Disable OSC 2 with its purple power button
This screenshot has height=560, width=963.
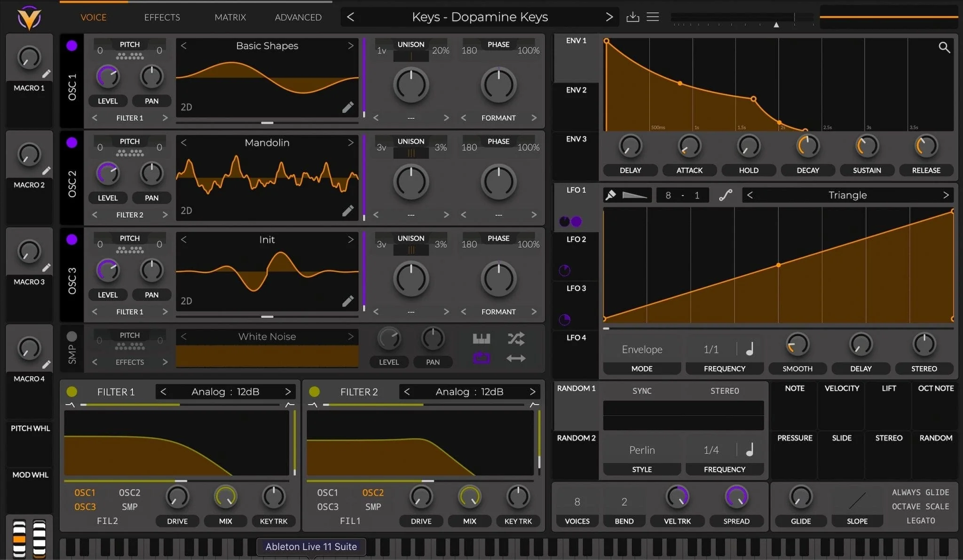[x=71, y=142]
